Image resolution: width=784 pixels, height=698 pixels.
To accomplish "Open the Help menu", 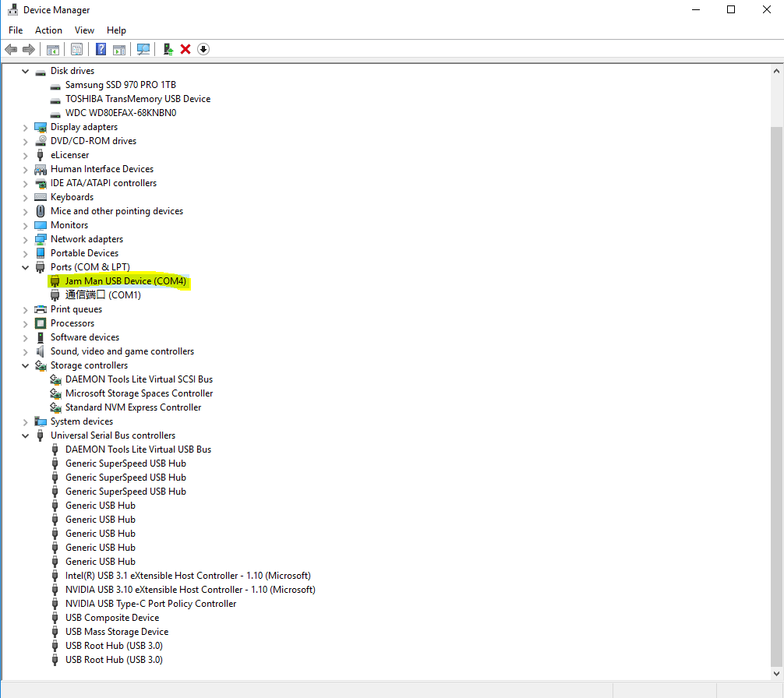I will click(x=116, y=30).
